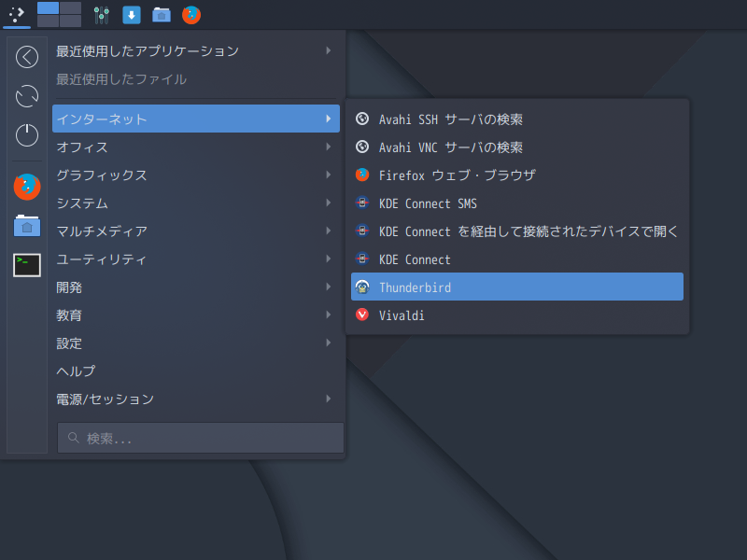Click the restart icon in menu sidebar
Viewport: 747px width, 560px height.
tap(27, 96)
